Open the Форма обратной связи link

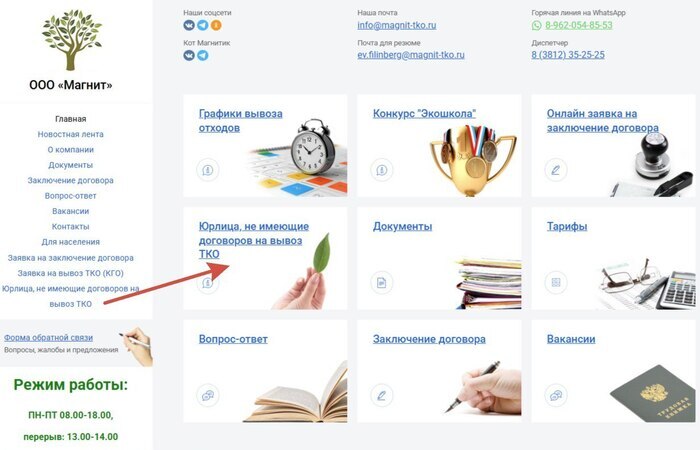pyautogui.click(x=49, y=338)
